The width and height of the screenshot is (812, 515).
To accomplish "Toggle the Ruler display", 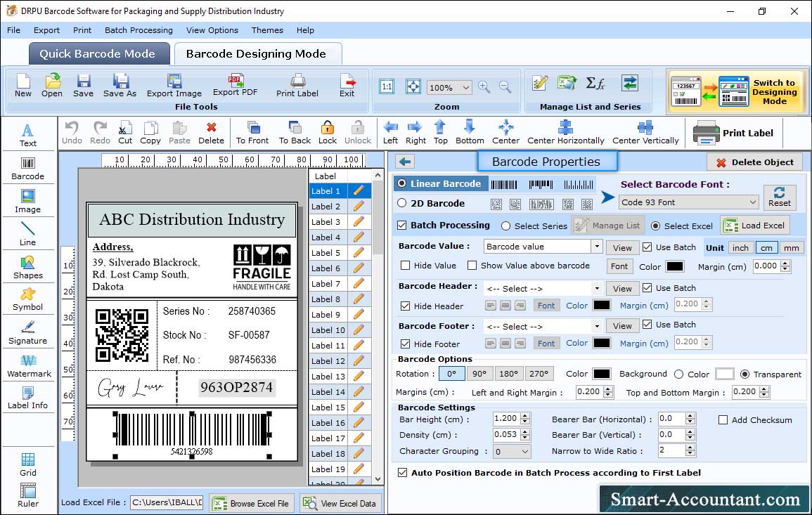I will click(x=28, y=495).
